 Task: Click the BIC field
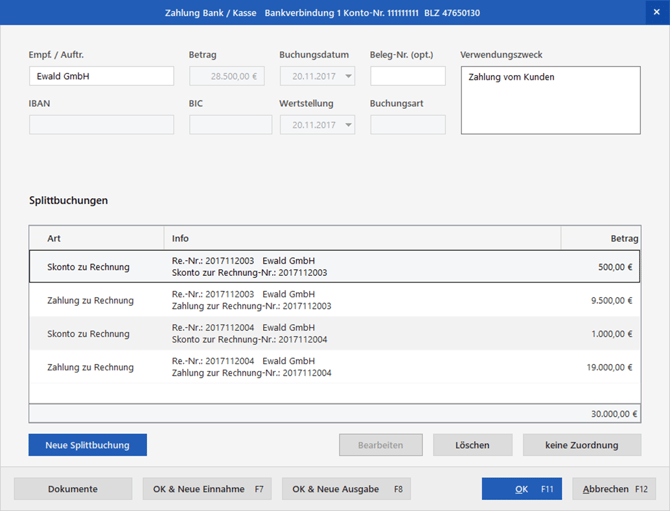coord(230,125)
